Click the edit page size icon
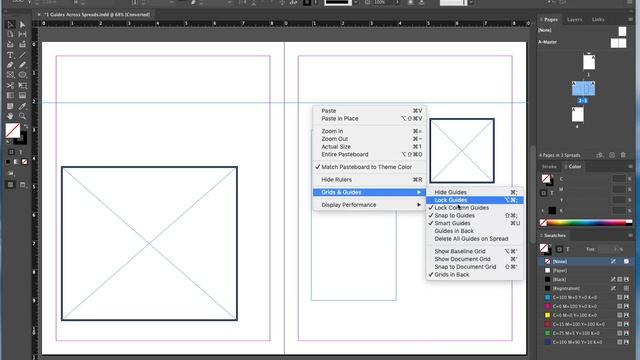Image resolution: width=640 pixels, height=360 pixels. tap(600, 155)
